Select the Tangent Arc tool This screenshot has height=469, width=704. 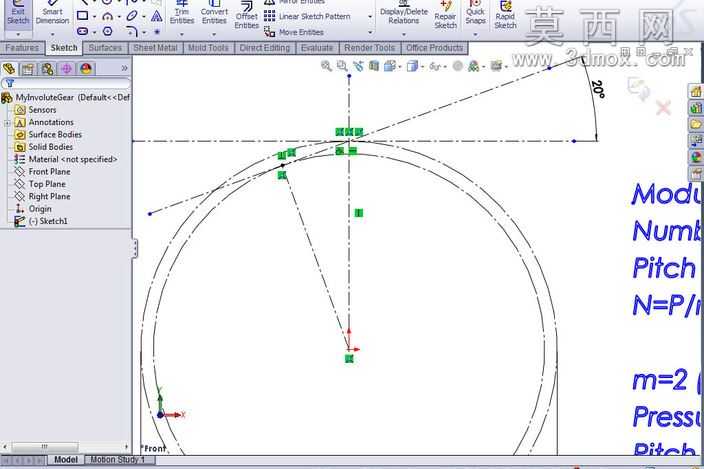point(107,17)
